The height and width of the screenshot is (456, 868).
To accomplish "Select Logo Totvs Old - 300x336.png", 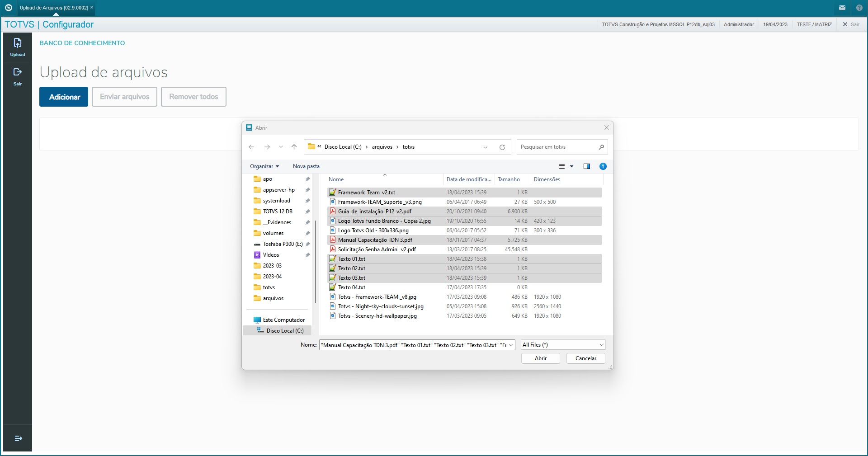I will point(464,230).
